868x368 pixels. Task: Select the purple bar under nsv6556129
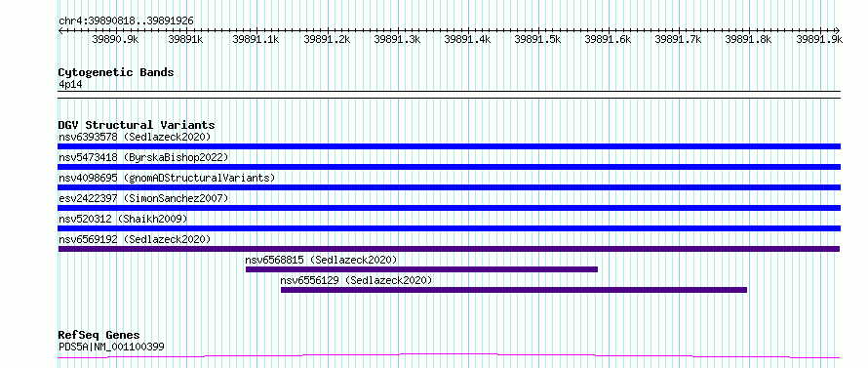(514, 290)
